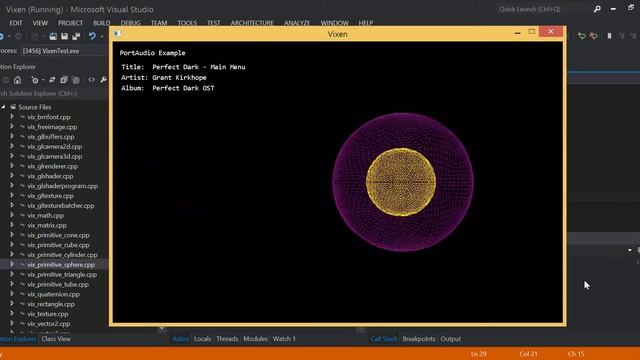Screen dimensions: 640x360
Task: Expand the vix_primitive_sphere.cpp node arrow
Action: (x=12, y=264)
